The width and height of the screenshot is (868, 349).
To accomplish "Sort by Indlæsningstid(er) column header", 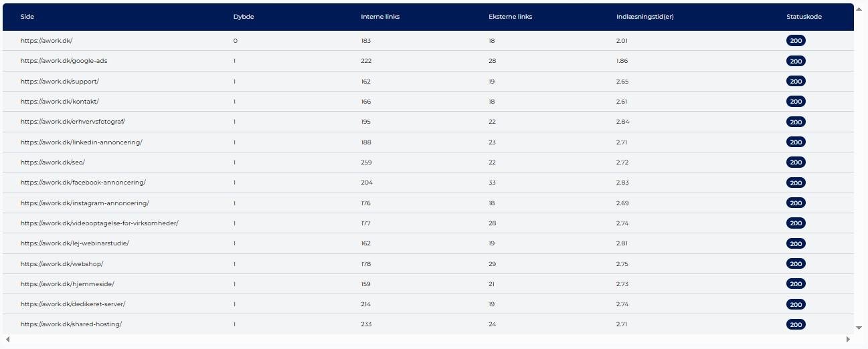I will coord(644,17).
